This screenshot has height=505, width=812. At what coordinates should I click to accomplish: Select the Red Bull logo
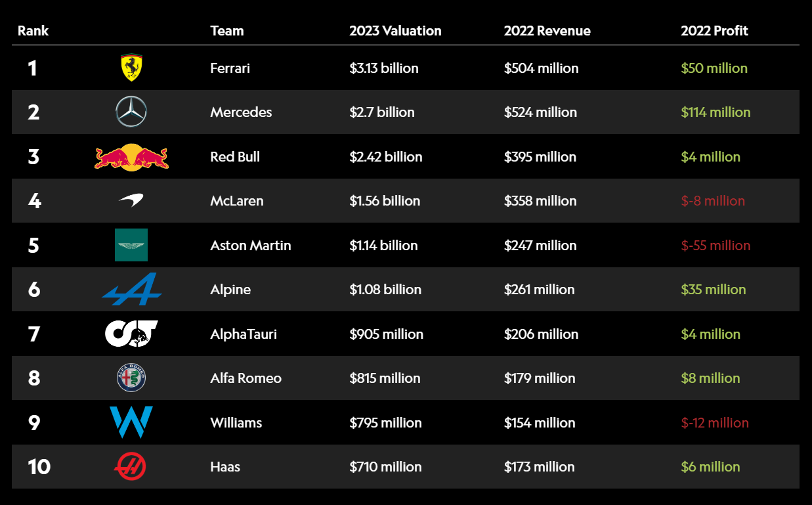(131, 157)
